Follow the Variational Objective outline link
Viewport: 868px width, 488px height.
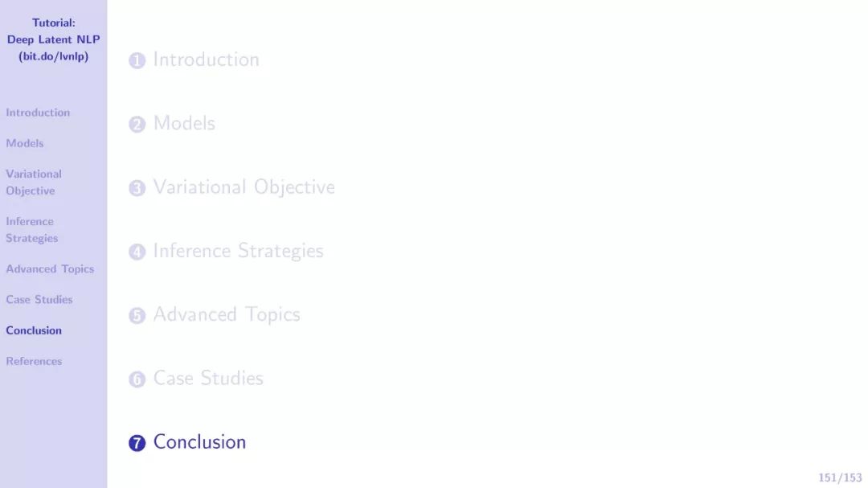click(244, 187)
